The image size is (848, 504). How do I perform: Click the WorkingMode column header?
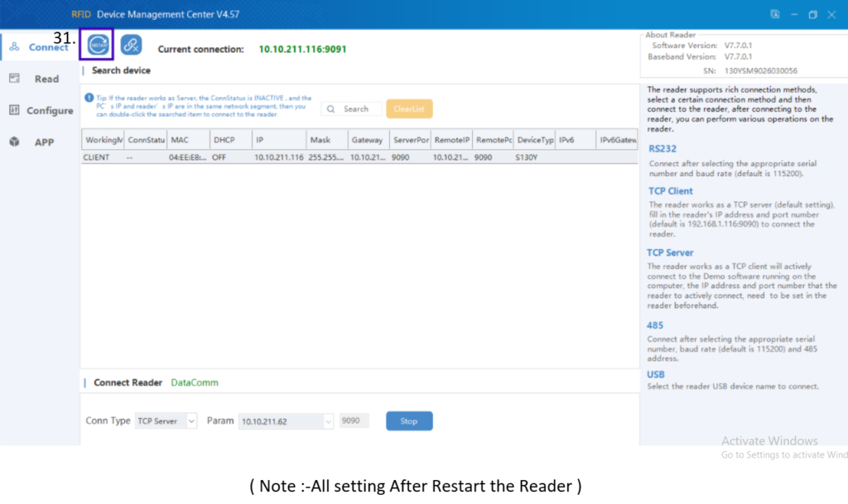pos(103,140)
